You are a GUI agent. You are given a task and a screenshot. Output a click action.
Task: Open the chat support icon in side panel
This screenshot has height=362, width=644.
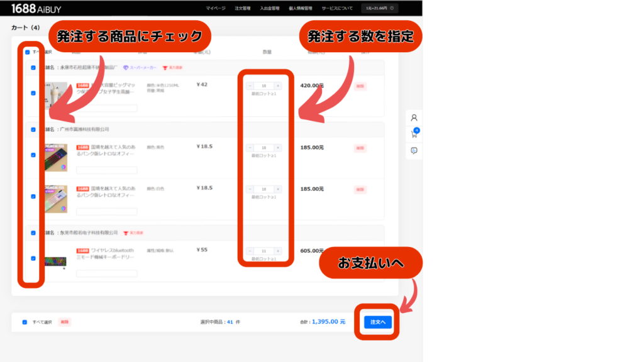(x=414, y=151)
